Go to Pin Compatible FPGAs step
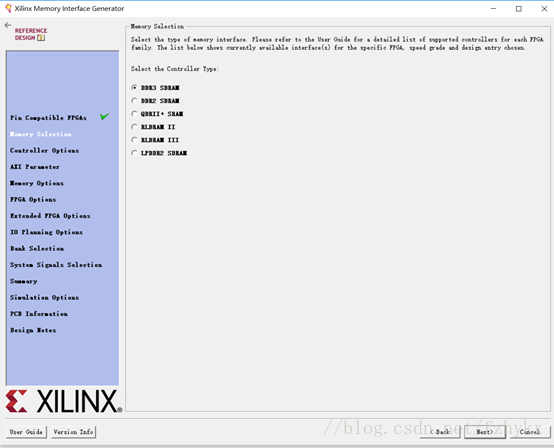Image resolution: width=554 pixels, height=448 pixels. (48, 118)
